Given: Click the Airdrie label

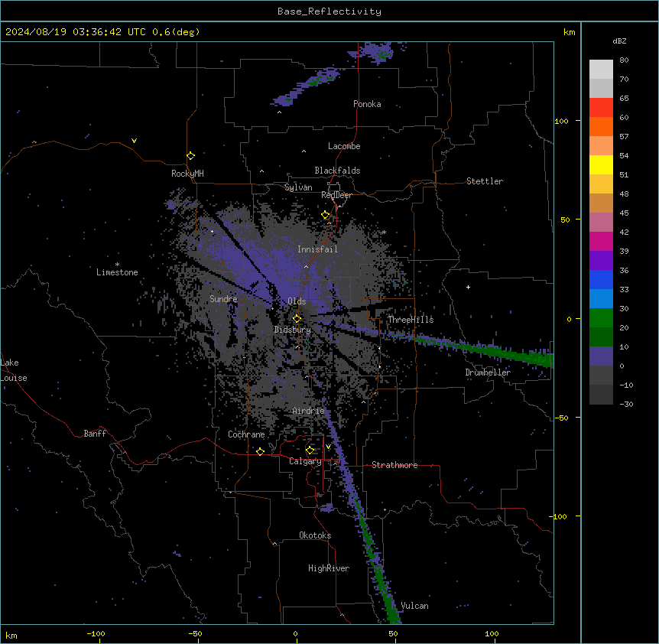Looking at the screenshot, I should coord(308,411).
